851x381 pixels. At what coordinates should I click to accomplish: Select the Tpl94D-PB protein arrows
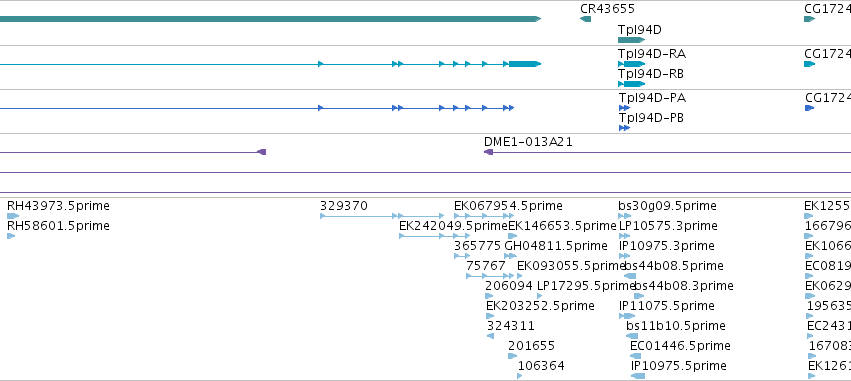pyautogui.click(x=624, y=128)
